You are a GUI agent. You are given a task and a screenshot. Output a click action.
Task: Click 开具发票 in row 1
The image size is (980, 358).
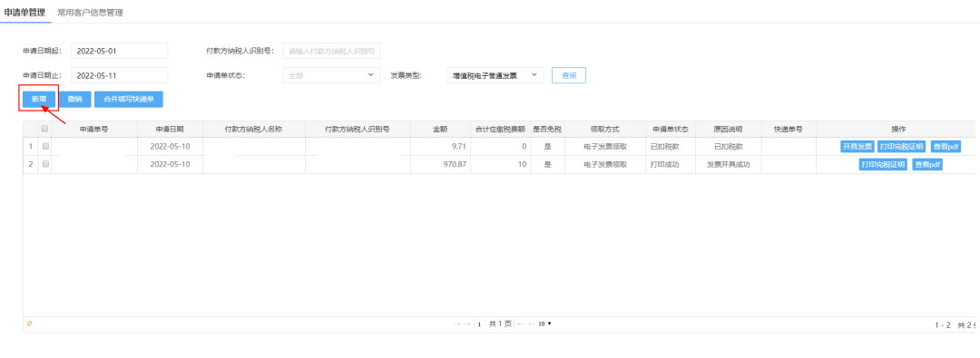point(857,147)
